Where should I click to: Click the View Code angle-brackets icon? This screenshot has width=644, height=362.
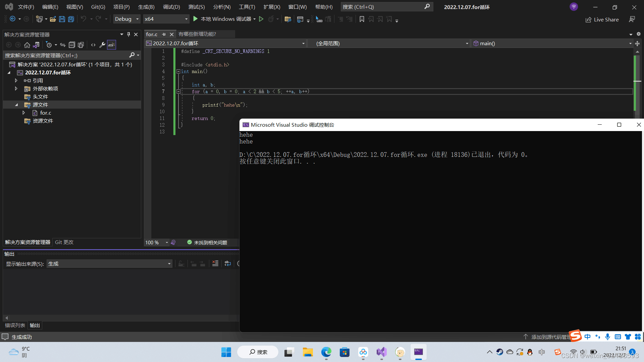(93, 45)
